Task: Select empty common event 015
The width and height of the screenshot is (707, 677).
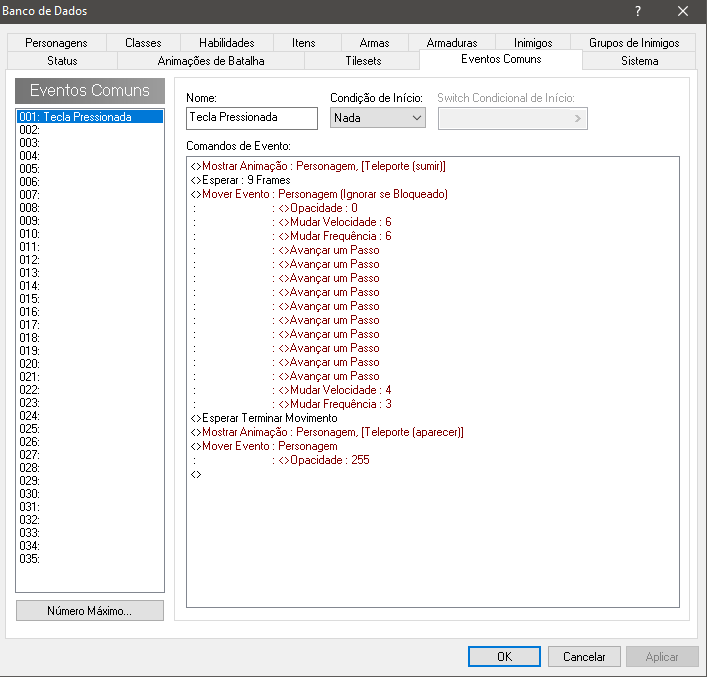Action: [90, 299]
